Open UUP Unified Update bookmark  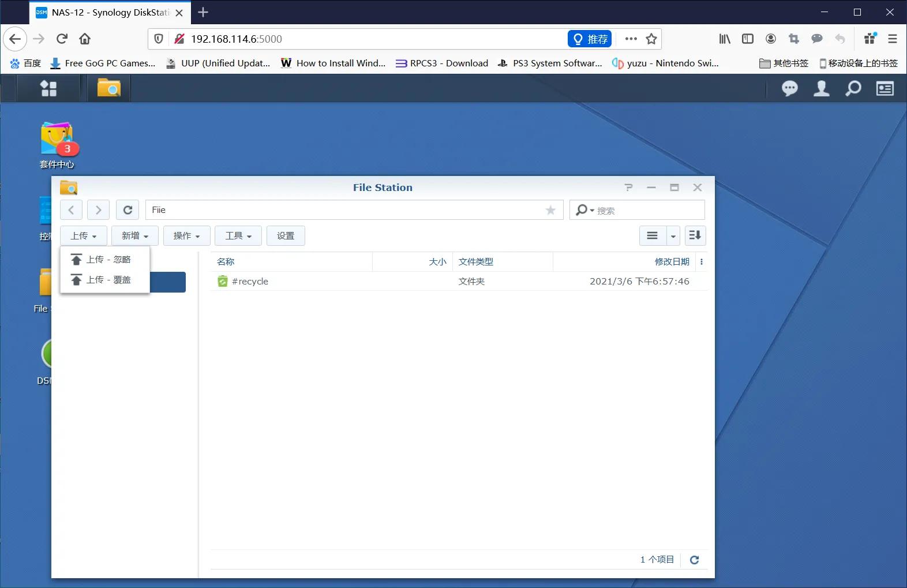point(218,63)
